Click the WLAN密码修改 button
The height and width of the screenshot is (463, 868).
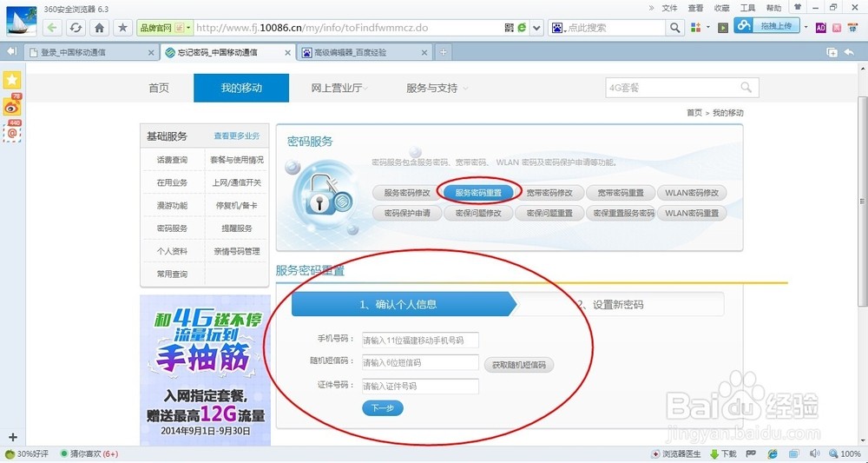click(x=692, y=193)
